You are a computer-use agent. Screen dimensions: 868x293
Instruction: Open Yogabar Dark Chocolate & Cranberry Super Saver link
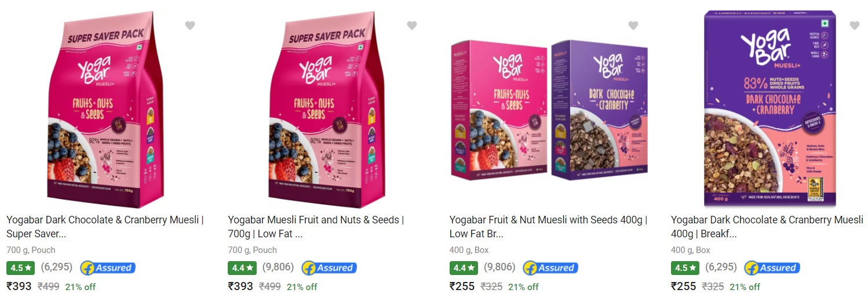tap(105, 227)
